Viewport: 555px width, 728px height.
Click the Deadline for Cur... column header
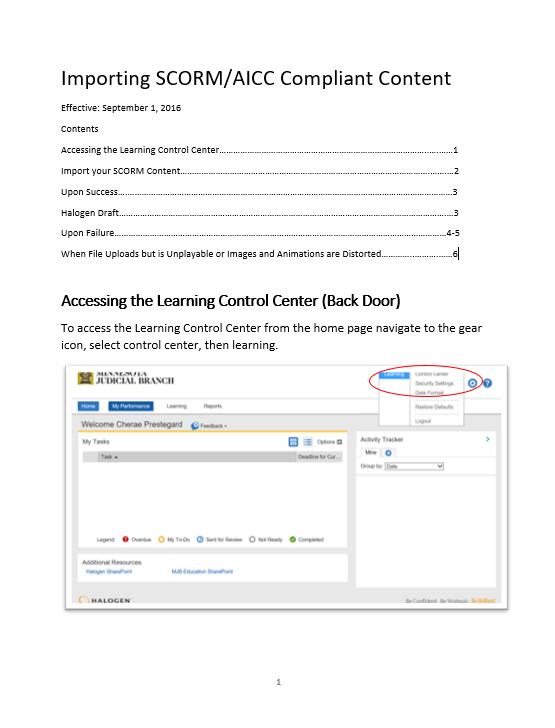[x=319, y=457]
